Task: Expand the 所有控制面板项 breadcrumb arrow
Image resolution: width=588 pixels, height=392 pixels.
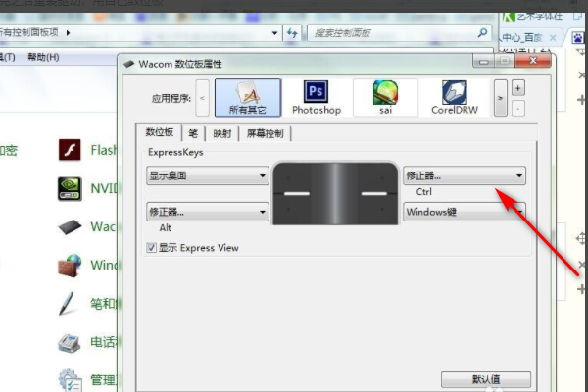Action: click(68, 33)
